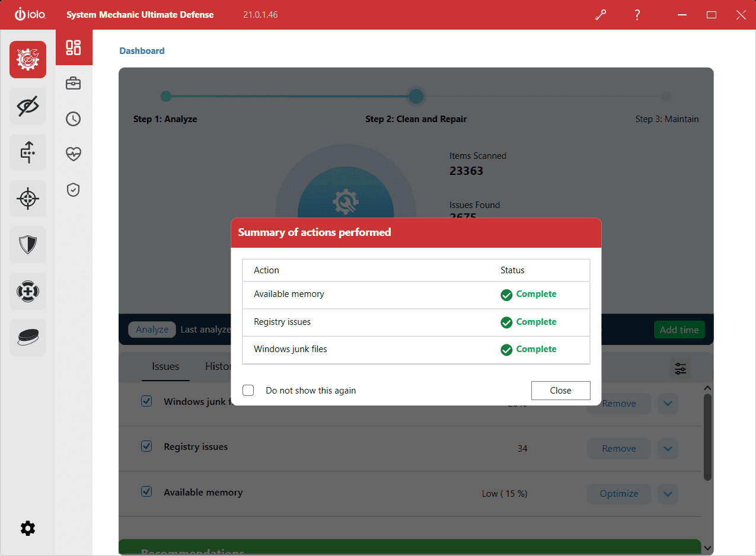
Task: Open the Security shield-check icon
Action: tap(74, 190)
